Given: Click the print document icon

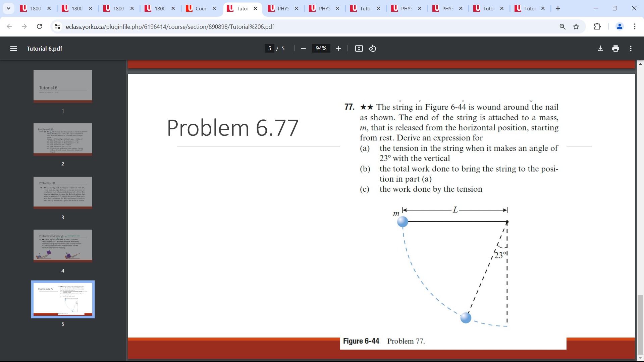Looking at the screenshot, I should click(x=615, y=48).
